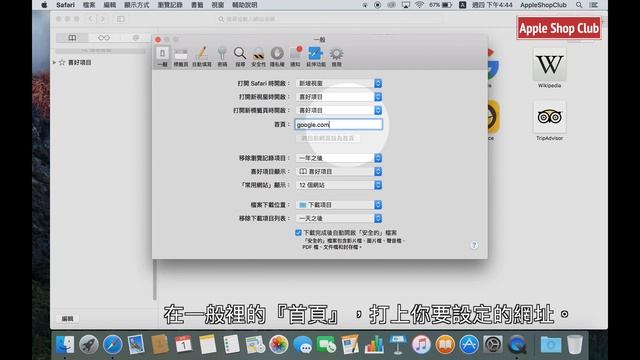The width and height of the screenshot is (640, 360).
Task: Open the Wikipedia favorite thumbnail
Action: coord(549,68)
